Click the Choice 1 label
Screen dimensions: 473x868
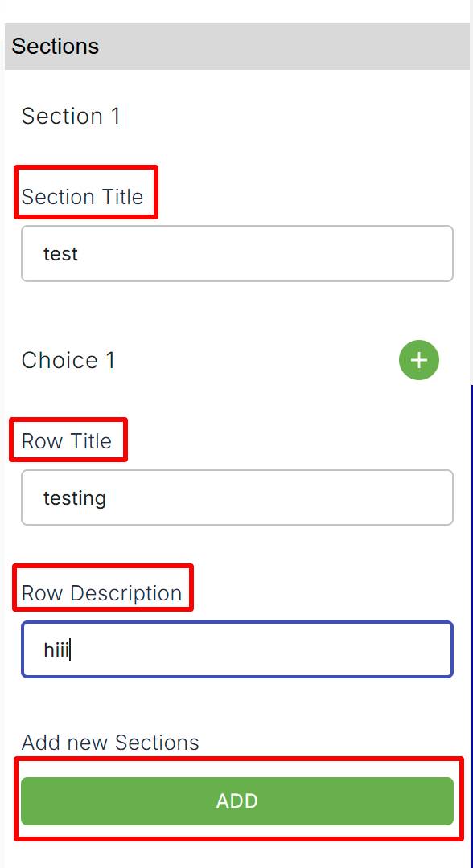68,360
